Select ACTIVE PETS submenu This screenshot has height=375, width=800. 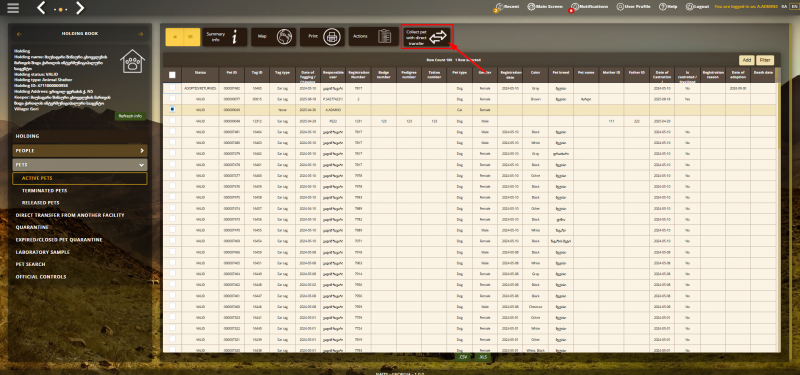click(80, 178)
